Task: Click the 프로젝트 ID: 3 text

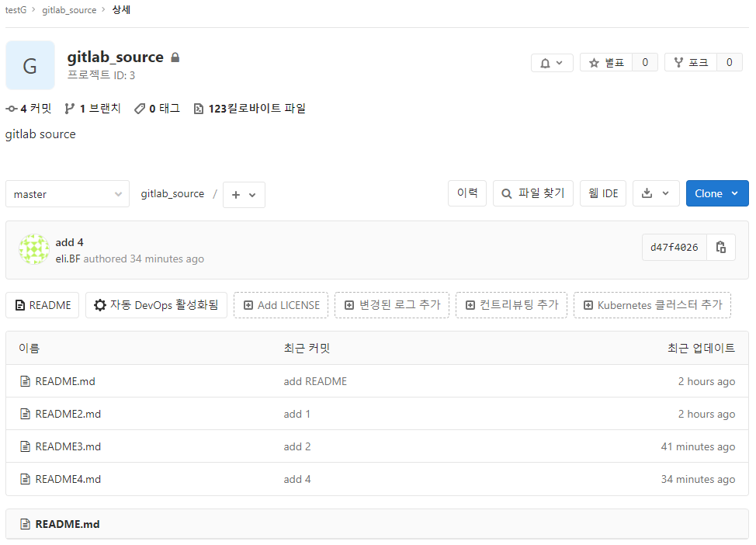Action: click(101, 75)
